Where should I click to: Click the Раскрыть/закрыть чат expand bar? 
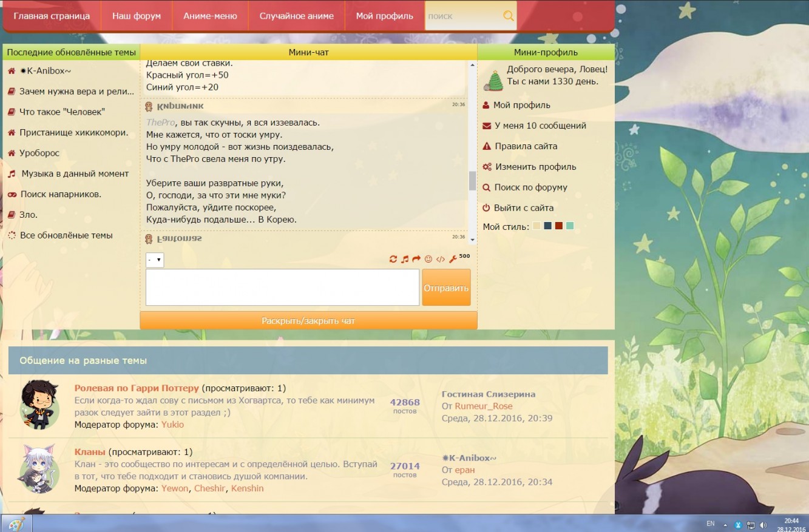pyautogui.click(x=308, y=321)
